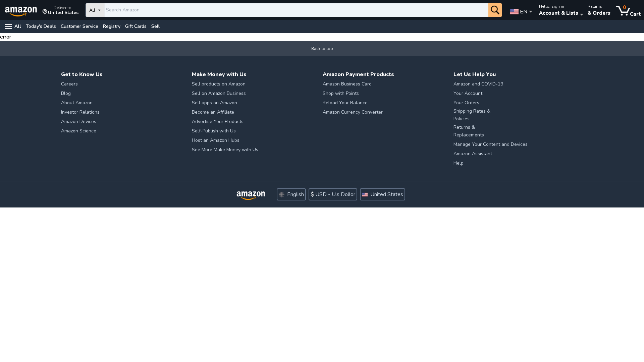
Task: Open Customer Service in the nav bar
Action: tap(79, 26)
